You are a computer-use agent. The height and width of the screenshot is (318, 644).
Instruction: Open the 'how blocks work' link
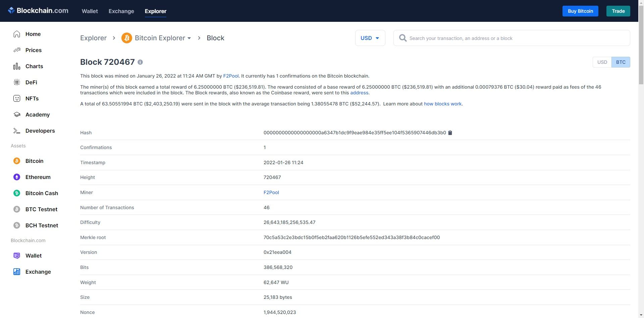click(443, 104)
